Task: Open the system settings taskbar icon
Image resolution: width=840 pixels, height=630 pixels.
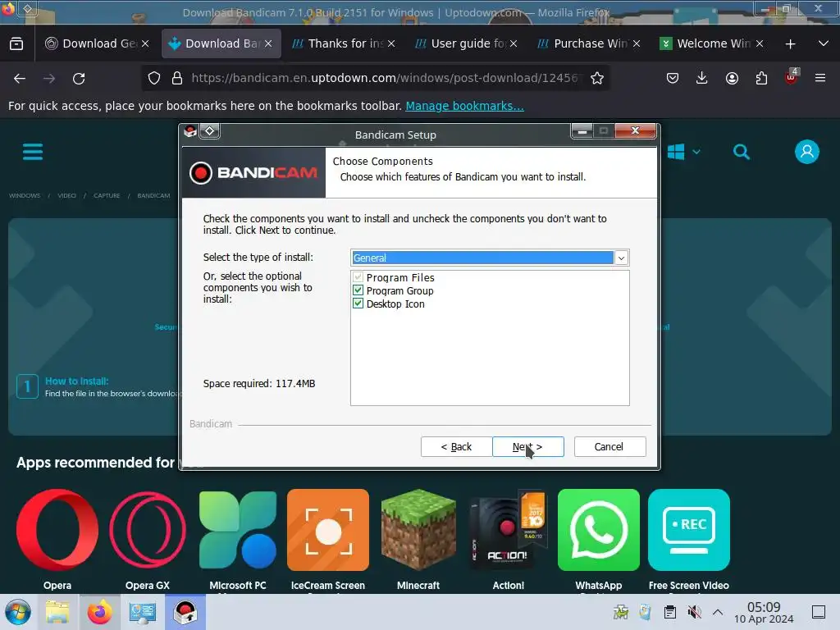Action: tap(143, 612)
